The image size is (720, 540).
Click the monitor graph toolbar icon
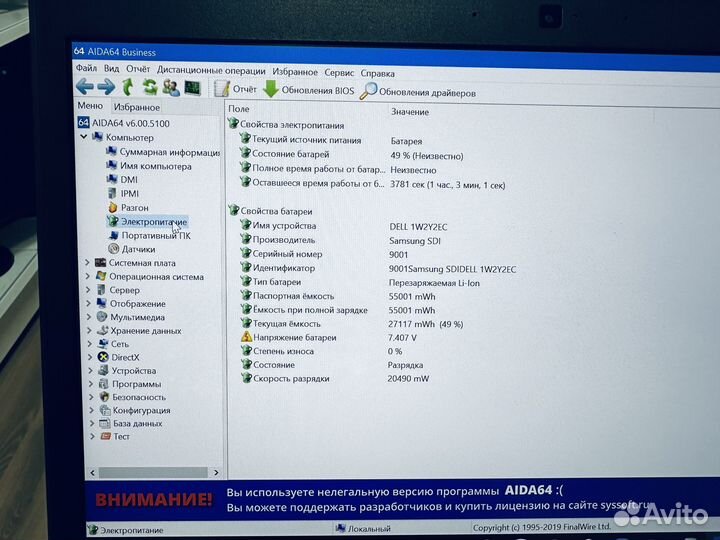click(192, 87)
